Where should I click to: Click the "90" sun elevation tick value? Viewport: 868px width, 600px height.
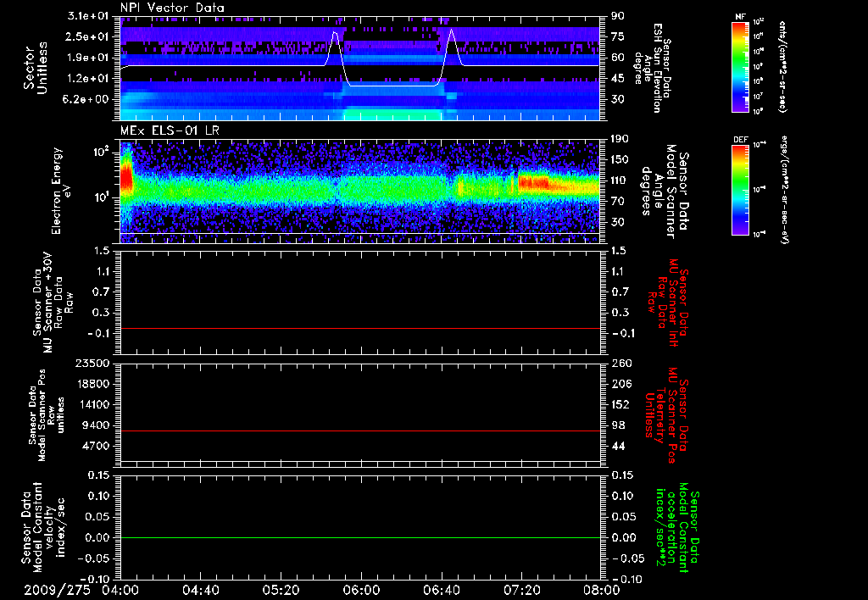(618, 16)
